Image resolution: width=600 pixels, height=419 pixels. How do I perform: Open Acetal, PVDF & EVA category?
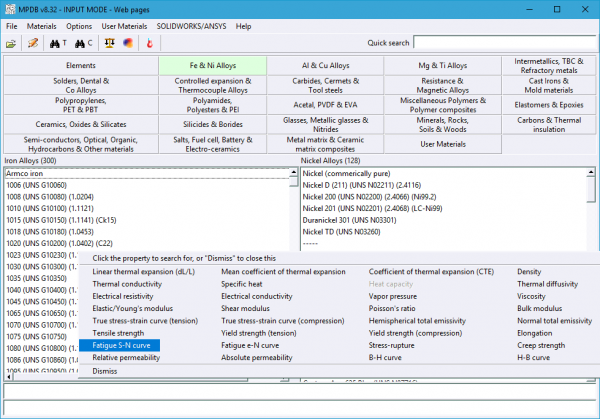pyautogui.click(x=325, y=105)
